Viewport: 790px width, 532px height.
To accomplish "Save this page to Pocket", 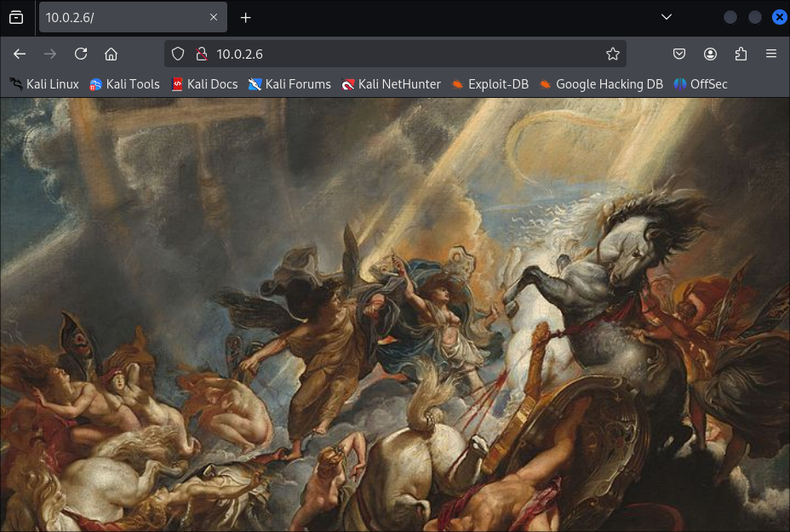I will point(678,54).
